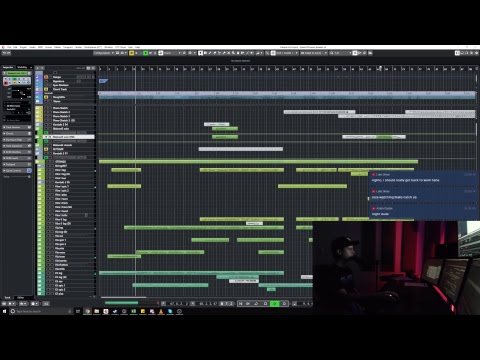Click the right locator marker in ruler
This screenshot has width=480, height=360.
(379, 68)
